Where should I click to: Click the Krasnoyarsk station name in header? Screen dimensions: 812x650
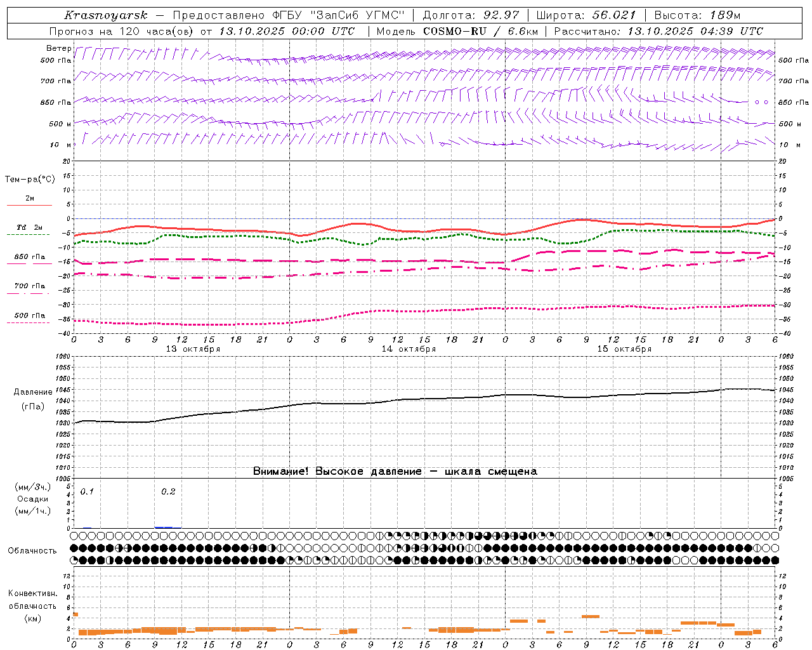pos(106,15)
